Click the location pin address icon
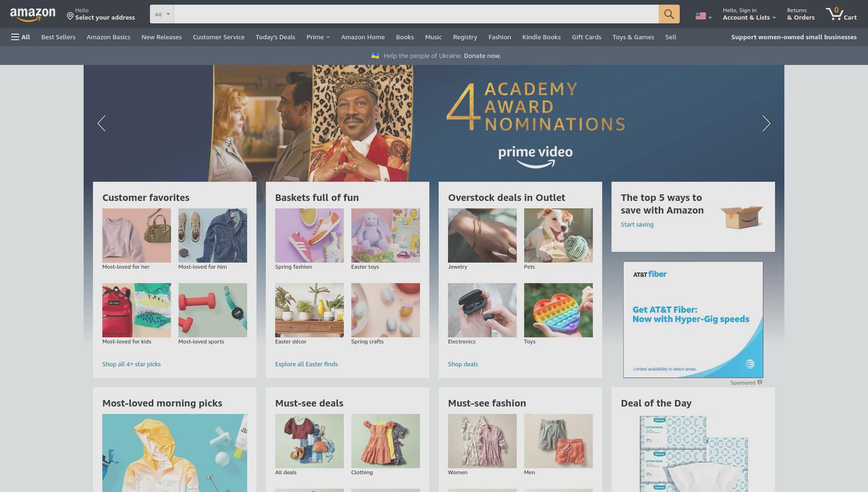The height and width of the screenshot is (492, 868). point(70,16)
